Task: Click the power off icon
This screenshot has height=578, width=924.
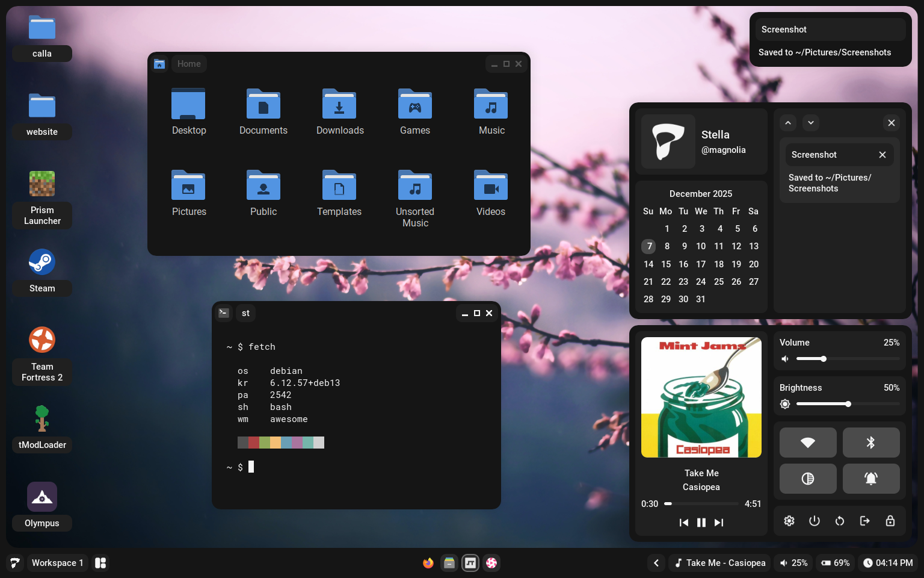Action: [815, 521]
